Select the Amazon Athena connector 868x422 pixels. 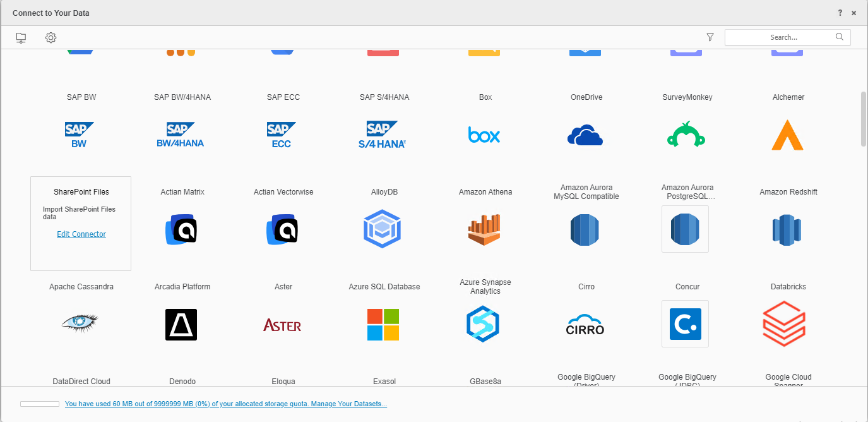484,229
